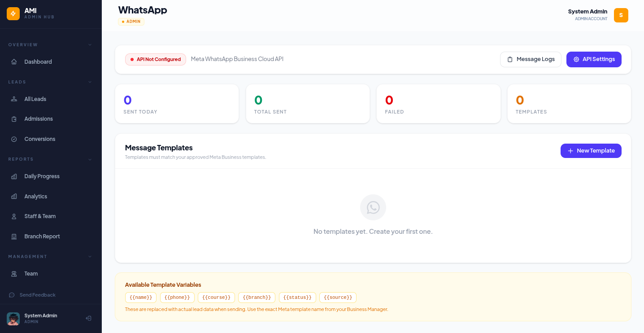Go to All Leads

[x=51, y=99]
